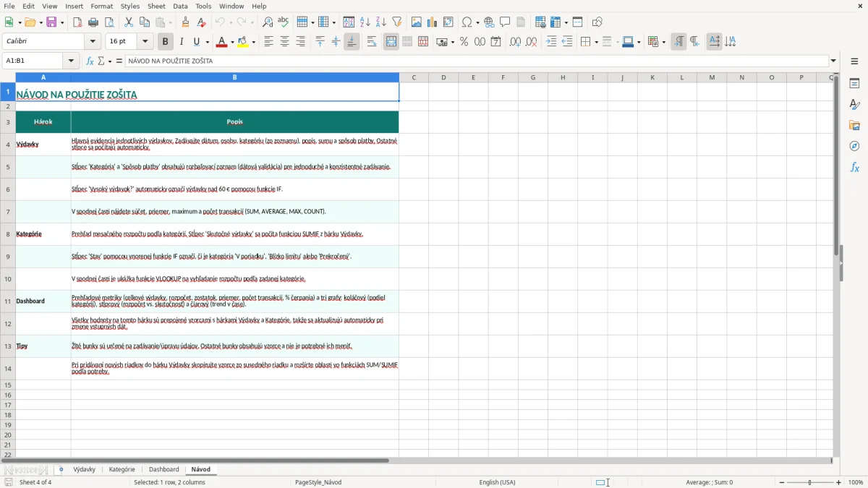Save the document with the floppy icon
868x488 pixels.
point(51,22)
